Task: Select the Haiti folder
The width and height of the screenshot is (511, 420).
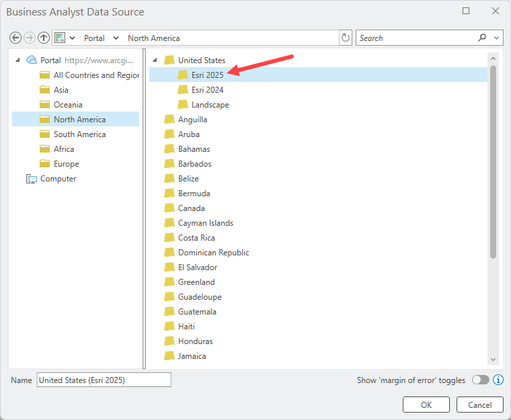Action: click(180, 327)
